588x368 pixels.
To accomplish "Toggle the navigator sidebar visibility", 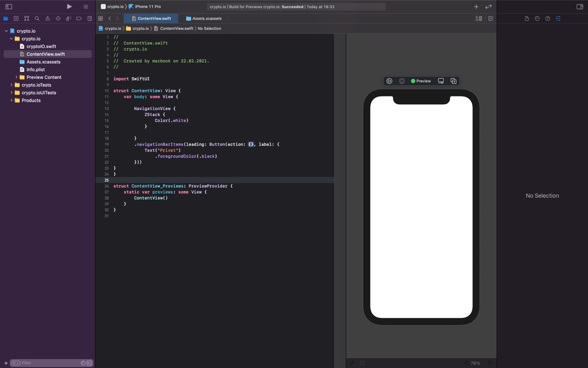I will tap(8, 6).
